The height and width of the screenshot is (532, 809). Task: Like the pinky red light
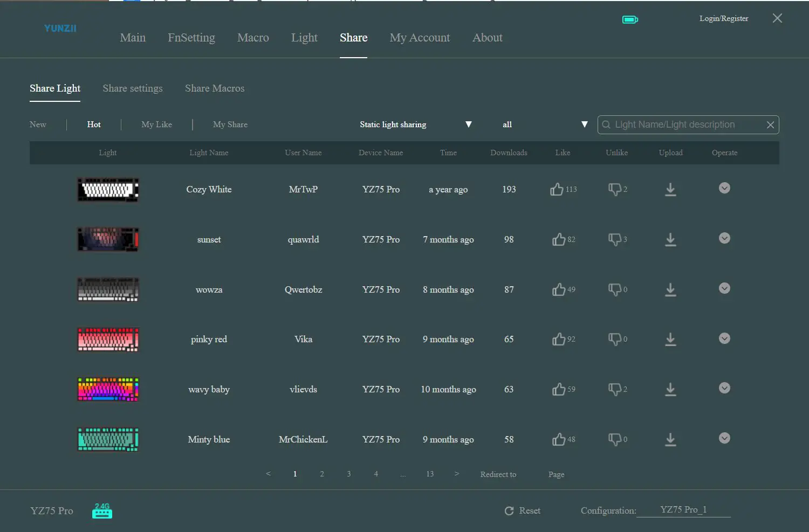coord(559,339)
